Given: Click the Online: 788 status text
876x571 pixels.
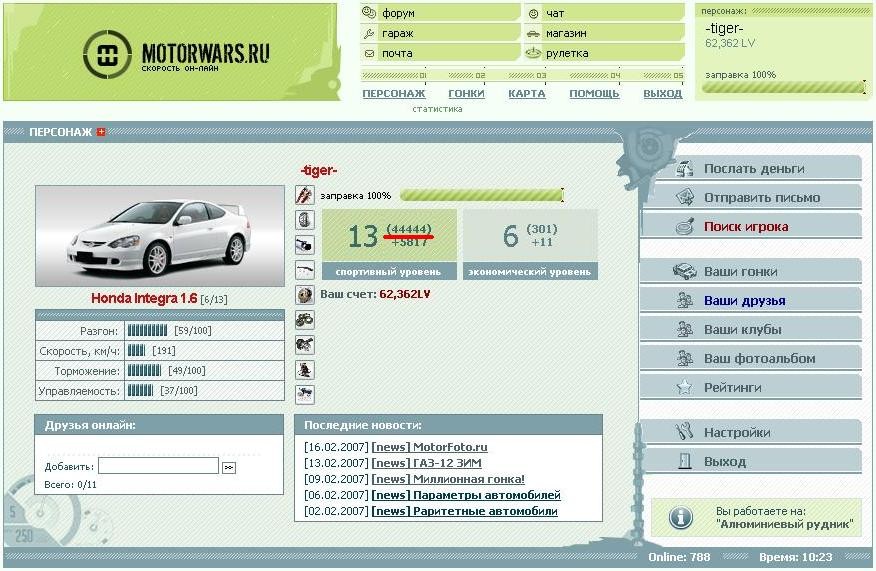Looking at the screenshot, I should click(679, 557).
